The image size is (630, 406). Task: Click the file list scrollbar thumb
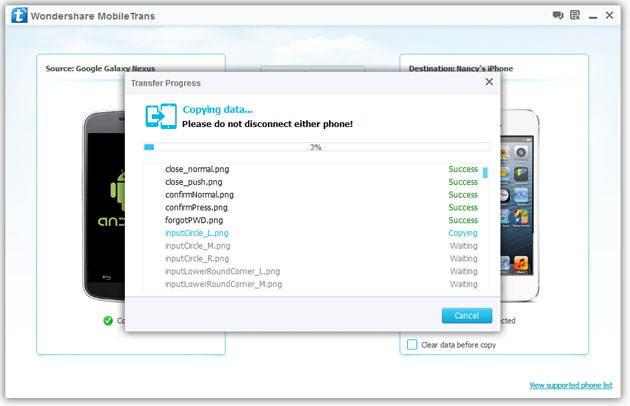(x=485, y=173)
